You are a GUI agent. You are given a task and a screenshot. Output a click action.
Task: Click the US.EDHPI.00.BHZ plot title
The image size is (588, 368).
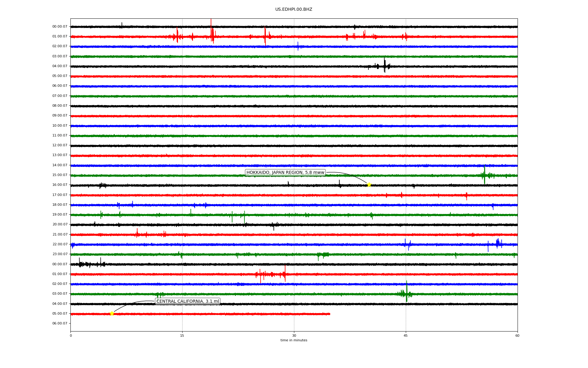294,10
